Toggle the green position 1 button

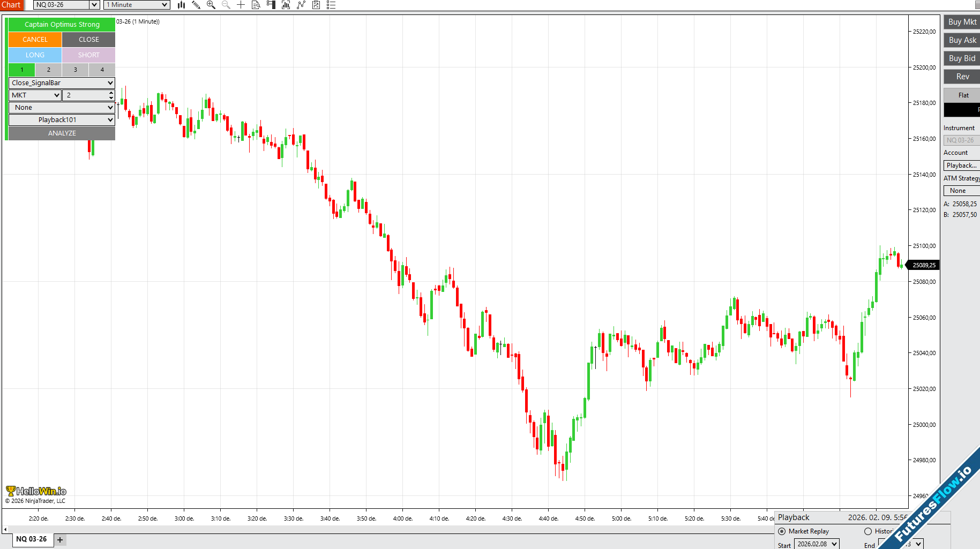[21, 70]
